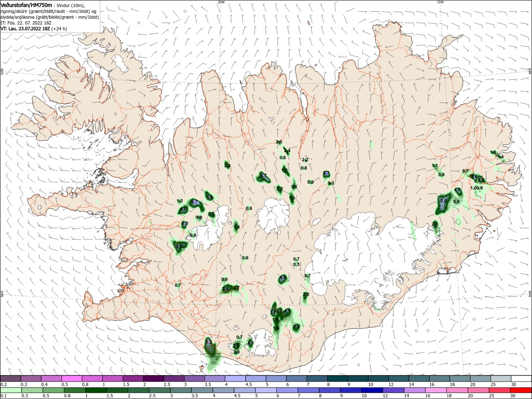Click the '(+24 h)' forecast offset text
The height and width of the screenshot is (399, 532).
coord(59,29)
